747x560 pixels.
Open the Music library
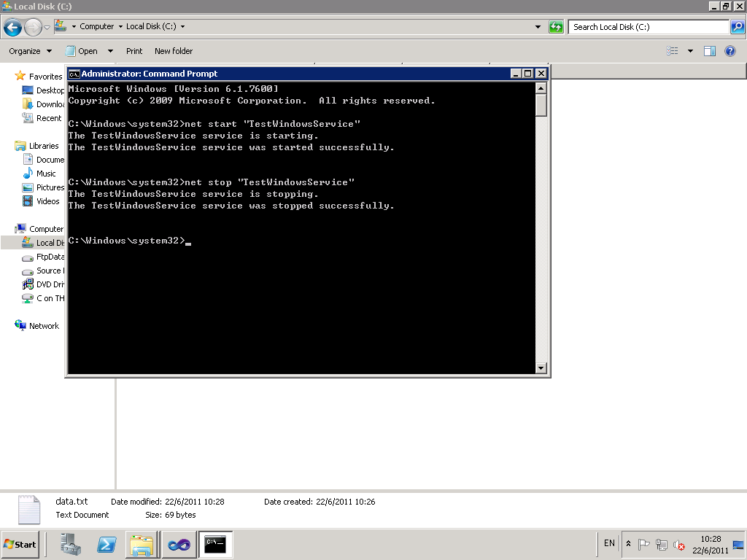39,174
